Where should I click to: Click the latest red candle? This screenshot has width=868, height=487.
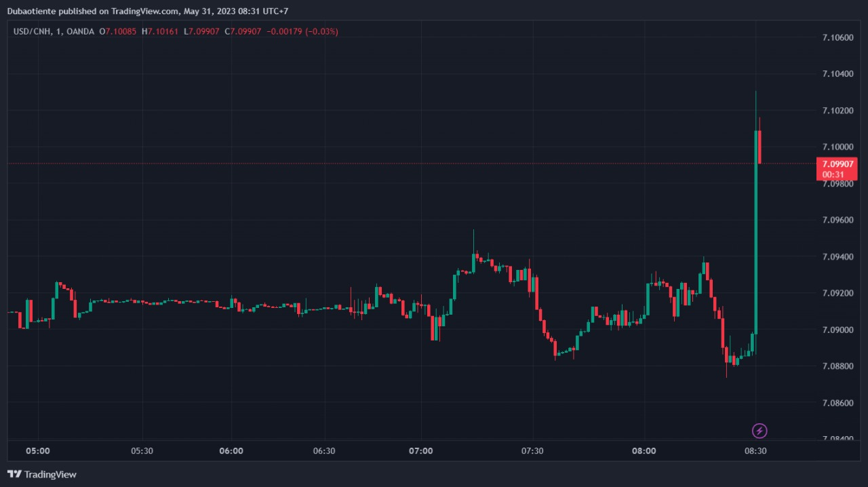(760, 147)
